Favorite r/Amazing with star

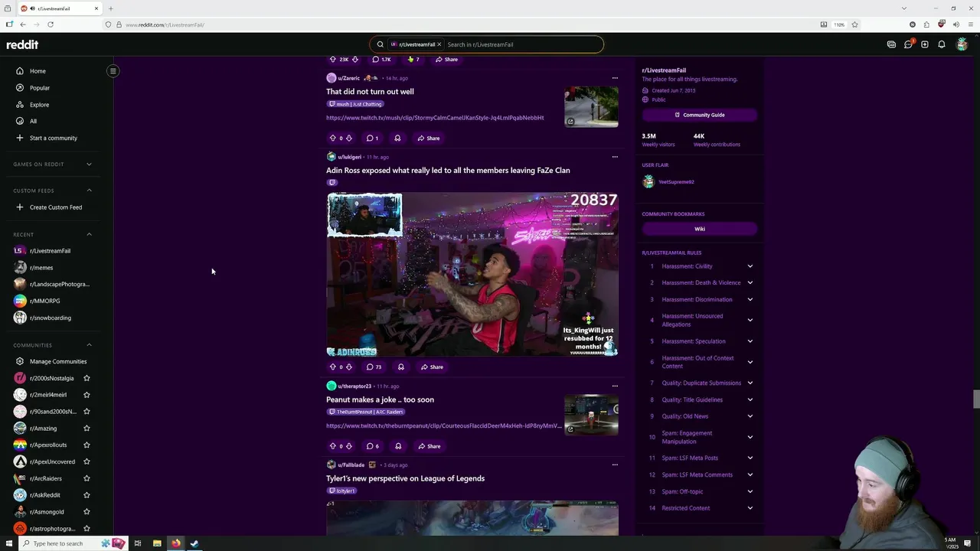87,429
